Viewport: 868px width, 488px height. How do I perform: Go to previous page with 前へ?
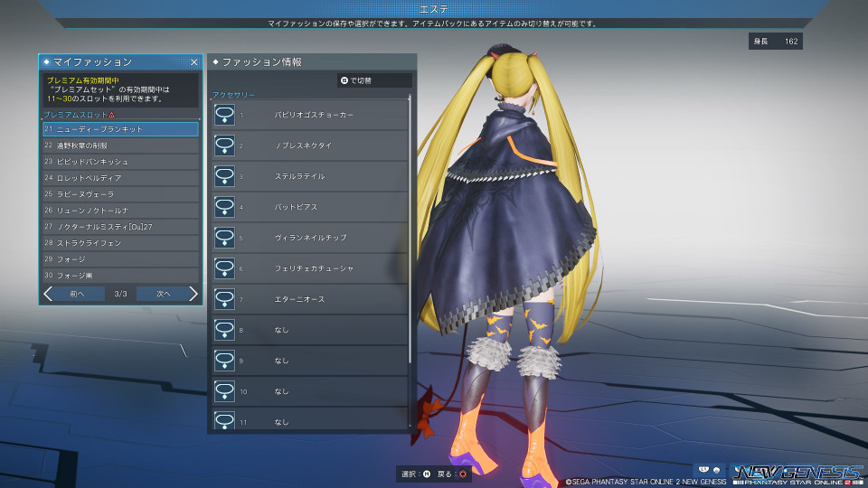point(77,294)
